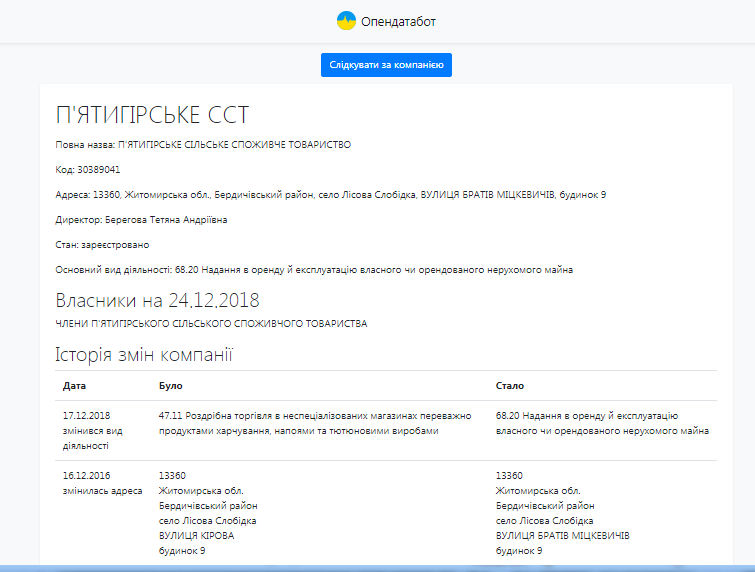Click the 47.11 Роздрібна торгівля previous activity cell

point(312,422)
